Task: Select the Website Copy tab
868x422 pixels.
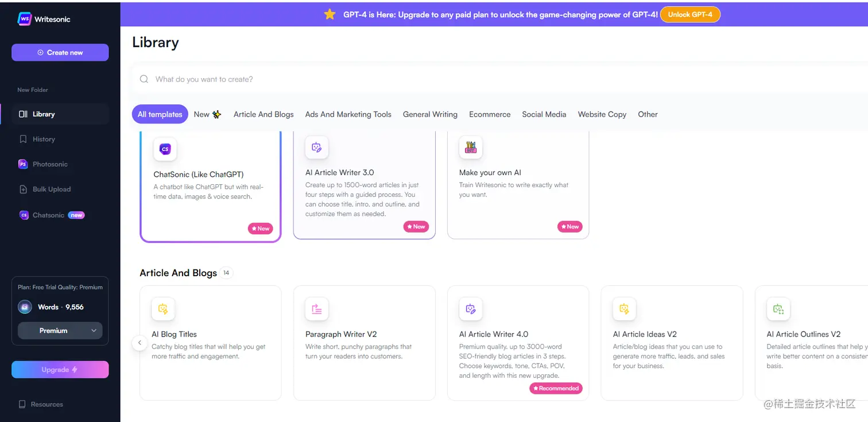Action: point(602,114)
